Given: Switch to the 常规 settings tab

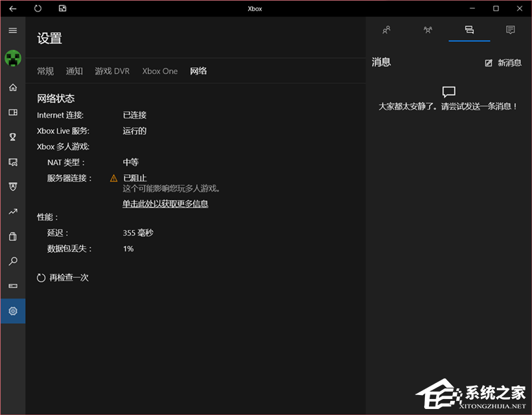Looking at the screenshot, I should pyautogui.click(x=45, y=70).
